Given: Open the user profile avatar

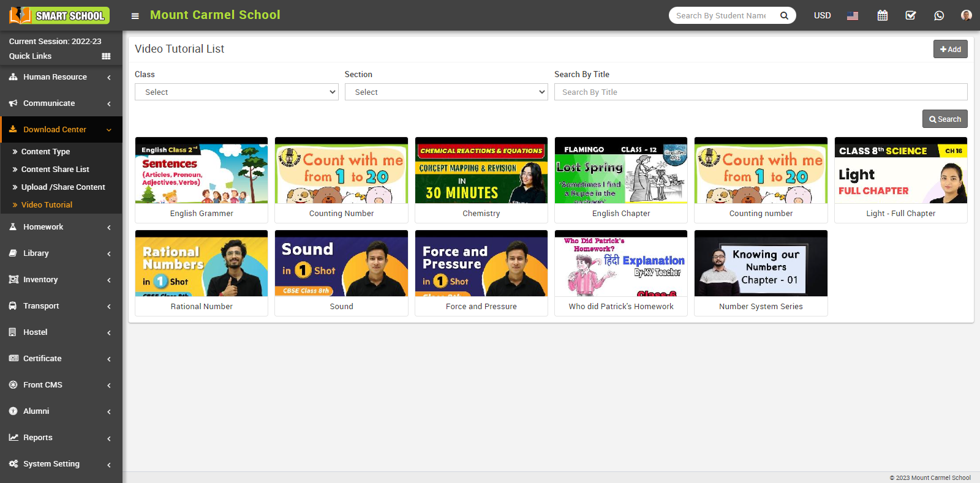Looking at the screenshot, I should click(x=966, y=15).
